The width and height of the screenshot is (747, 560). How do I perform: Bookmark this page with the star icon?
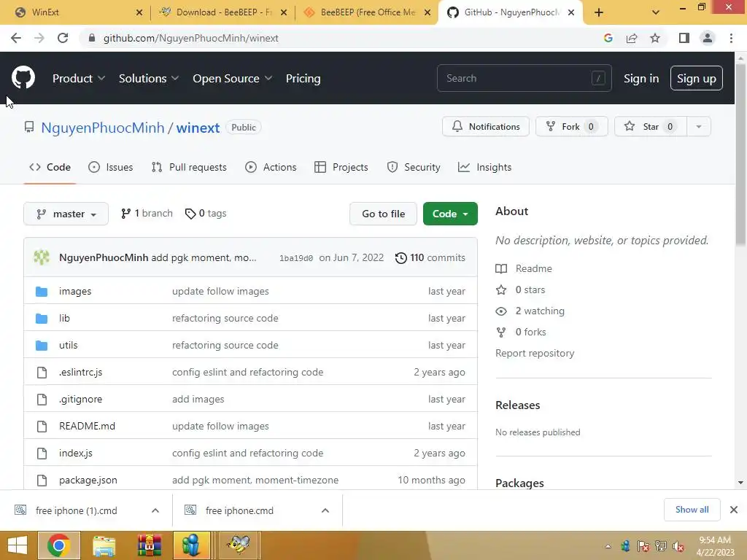pos(655,38)
